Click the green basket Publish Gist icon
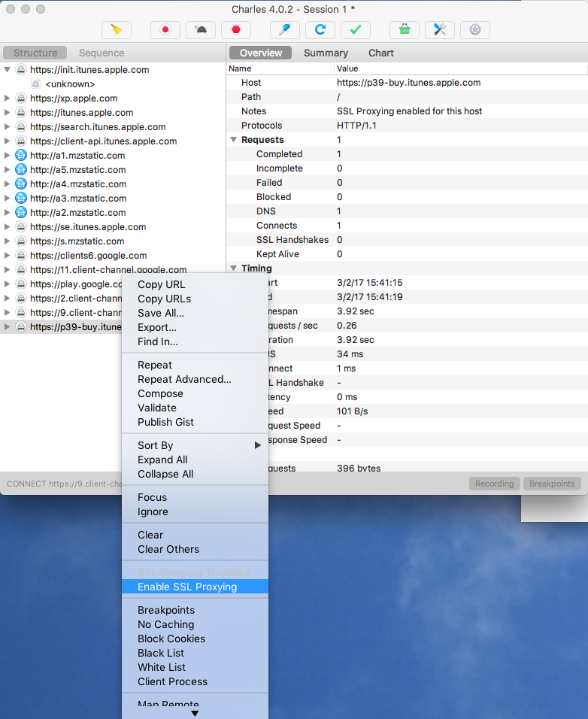The image size is (588, 719). 405,30
